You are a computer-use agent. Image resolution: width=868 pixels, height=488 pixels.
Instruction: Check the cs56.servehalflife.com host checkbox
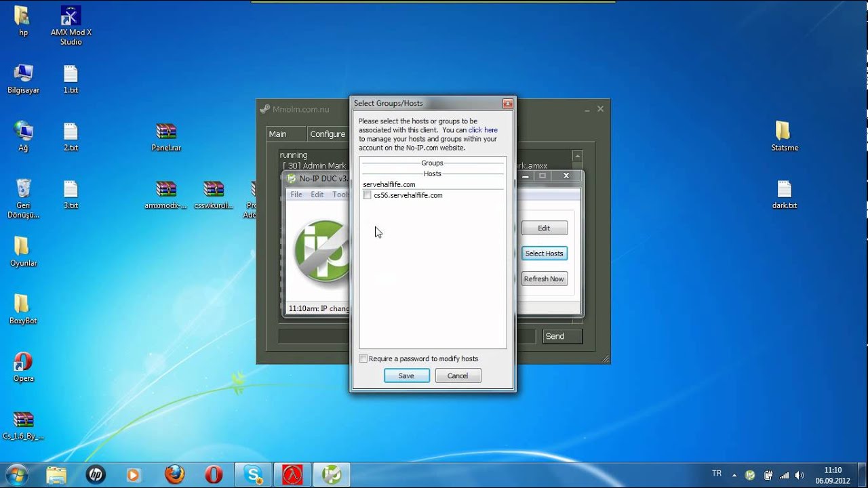(367, 195)
